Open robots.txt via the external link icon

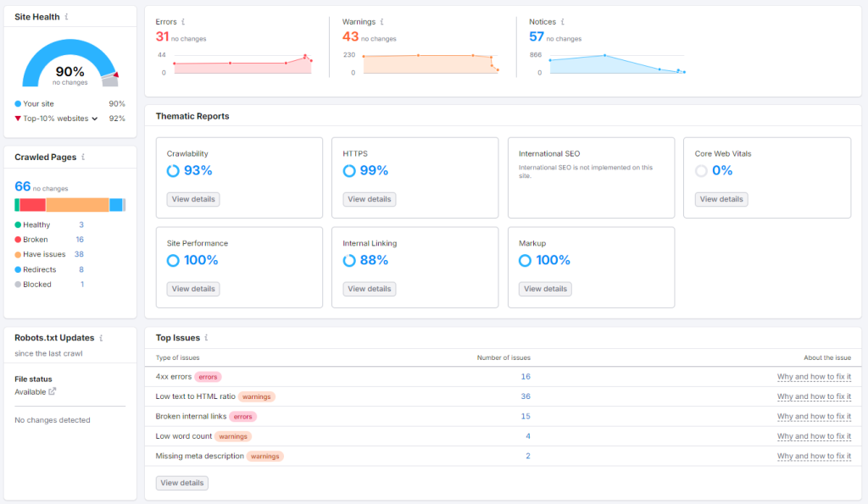pos(53,391)
